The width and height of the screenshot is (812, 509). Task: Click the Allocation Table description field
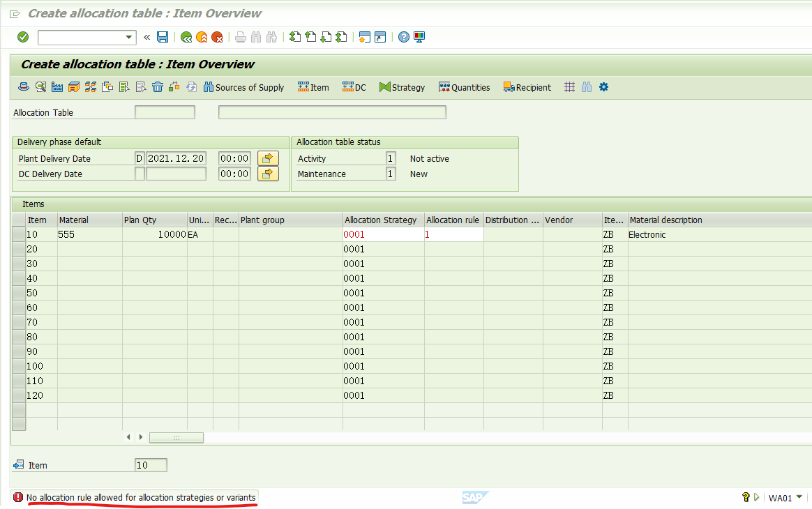coord(332,112)
